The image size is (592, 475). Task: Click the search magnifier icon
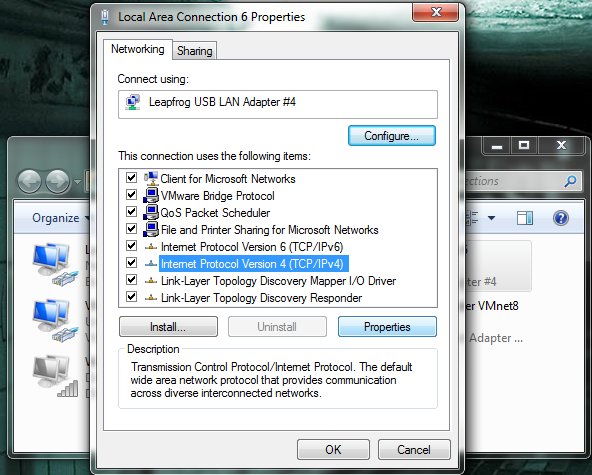[x=570, y=181]
